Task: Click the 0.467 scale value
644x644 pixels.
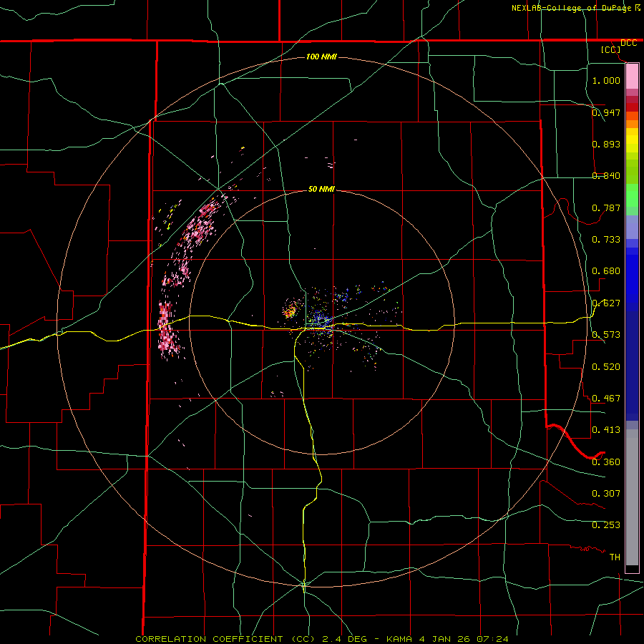Action: coord(606,399)
